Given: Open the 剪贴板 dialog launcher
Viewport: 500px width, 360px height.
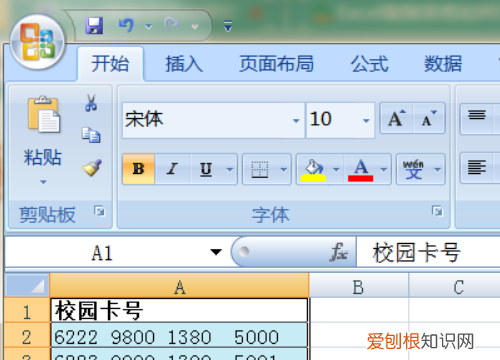Looking at the screenshot, I should point(100,211).
